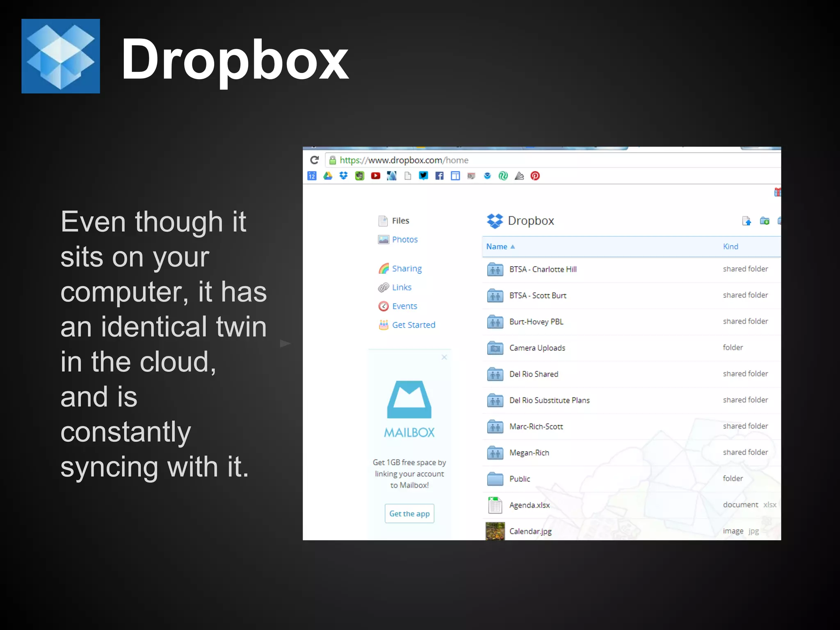840x630 pixels.
Task: Reload the page with the refresh icon
Action: click(315, 160)
